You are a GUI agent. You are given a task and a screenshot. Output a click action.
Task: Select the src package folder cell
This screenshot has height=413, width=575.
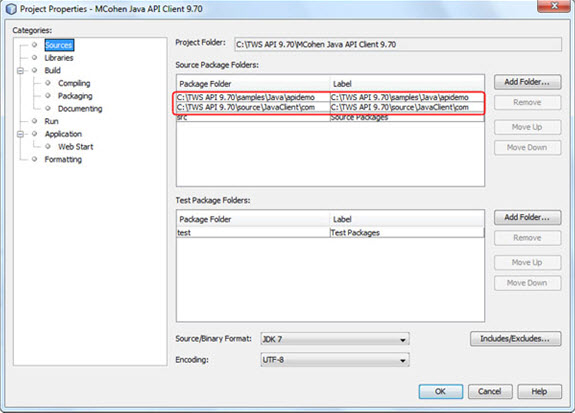coord(253,117)
